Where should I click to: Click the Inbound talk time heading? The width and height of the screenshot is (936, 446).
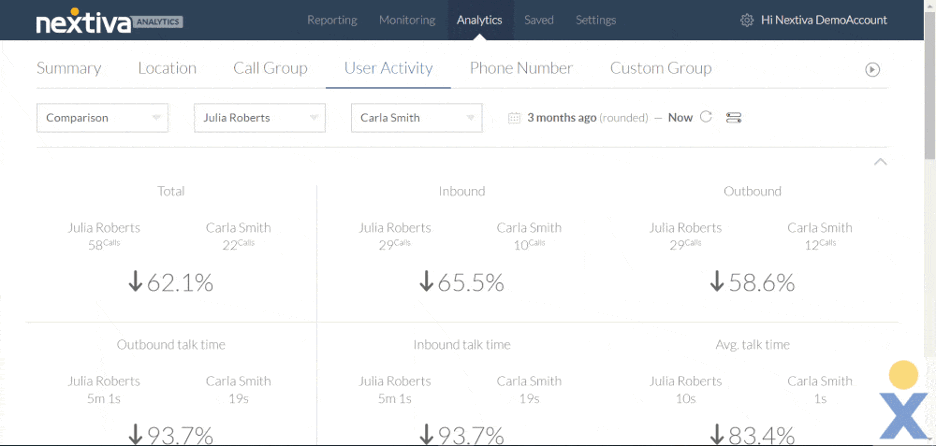[461, 345]
